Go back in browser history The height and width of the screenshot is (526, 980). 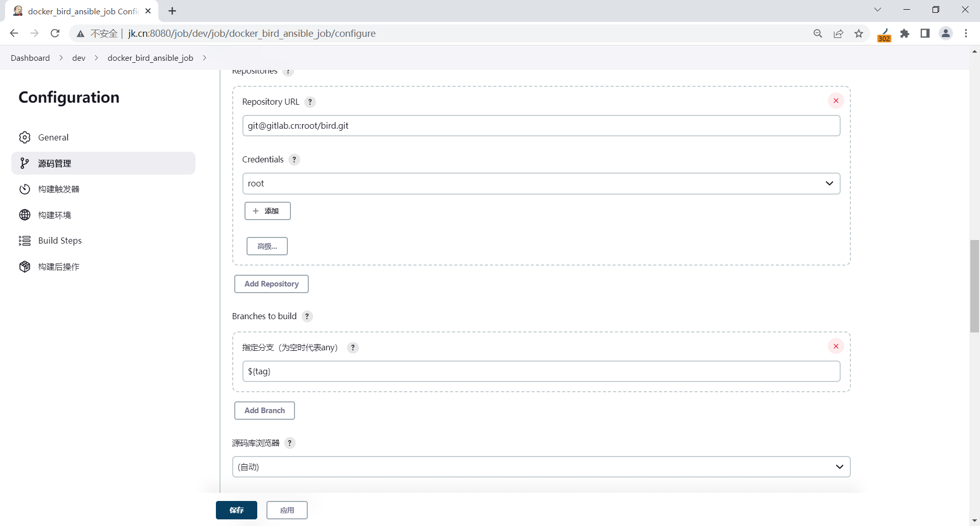pyautogui.click(x=14, y=33)
